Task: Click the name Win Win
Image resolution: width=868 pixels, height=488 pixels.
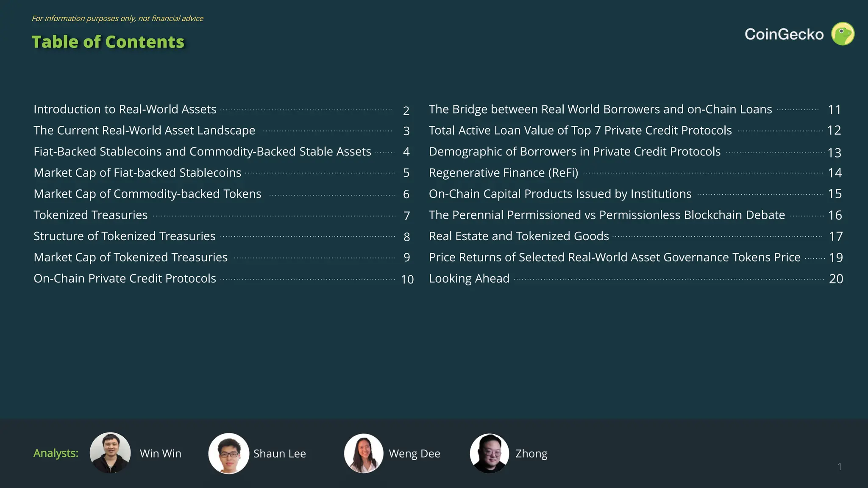Action: (161, 453)
